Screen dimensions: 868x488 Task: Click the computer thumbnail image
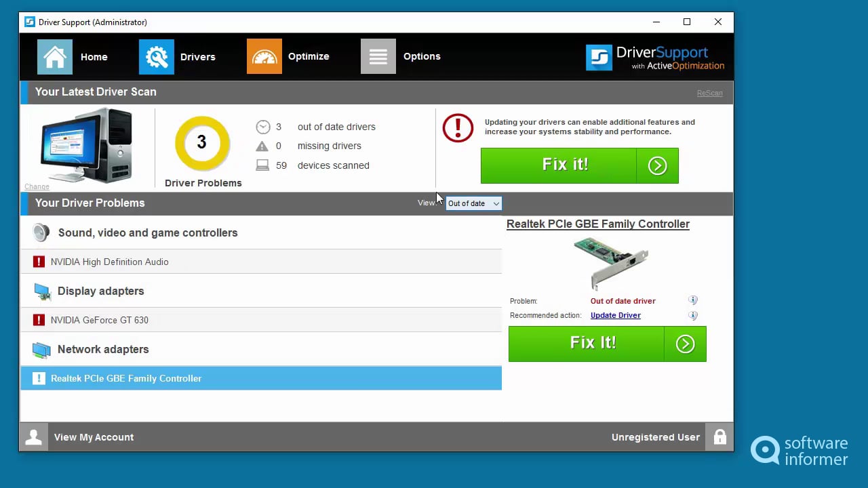(x=86, y=146)
